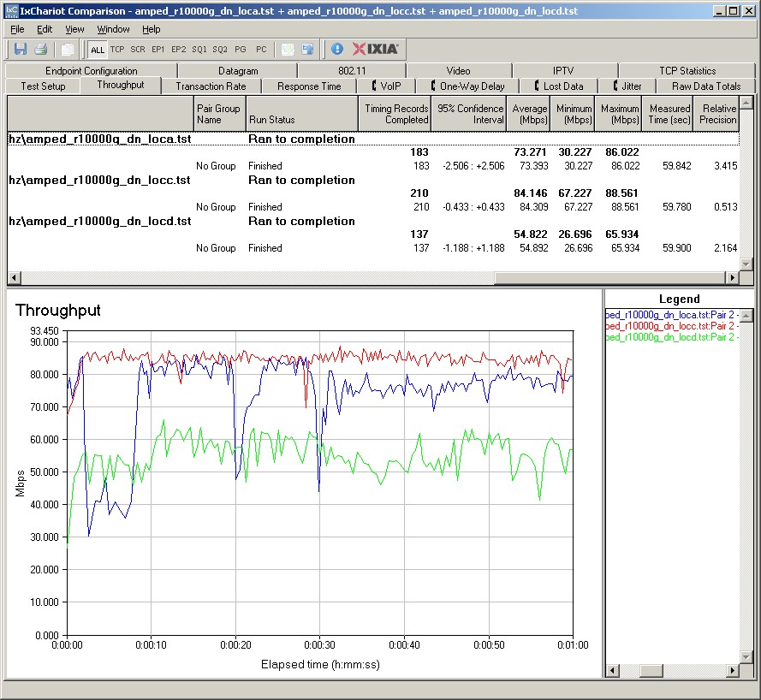Select the locc.tst Pair 2 legend entry
The height and width of the screenshot is (700, 761).
pos(672,326)
